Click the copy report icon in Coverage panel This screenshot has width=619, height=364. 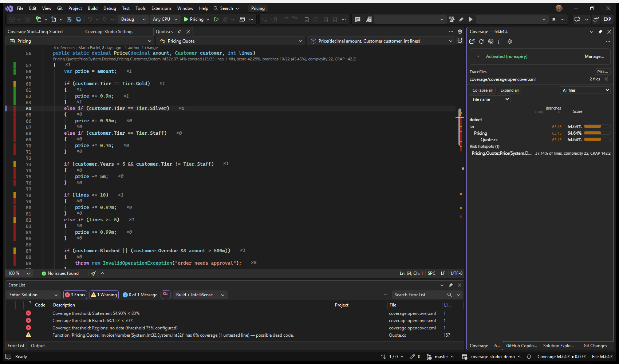click(500, 41)
